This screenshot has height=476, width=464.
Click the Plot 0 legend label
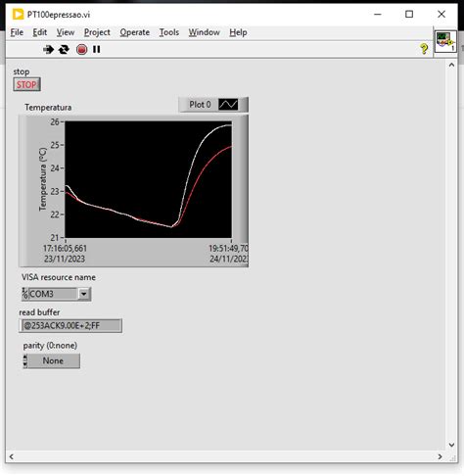click(x=200, y=105)
